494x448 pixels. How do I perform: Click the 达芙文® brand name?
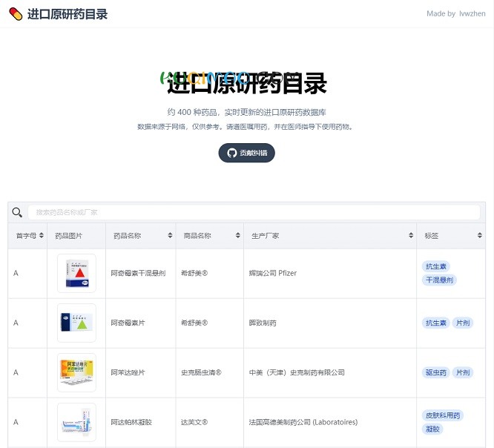(x=194, y=422)
